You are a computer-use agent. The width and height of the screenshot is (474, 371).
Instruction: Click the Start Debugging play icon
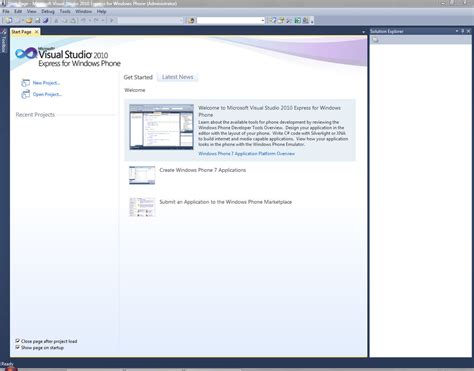112,21
